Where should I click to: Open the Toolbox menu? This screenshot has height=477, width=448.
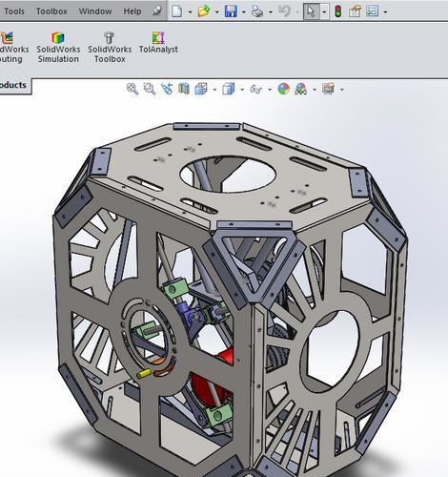[51, 11]
